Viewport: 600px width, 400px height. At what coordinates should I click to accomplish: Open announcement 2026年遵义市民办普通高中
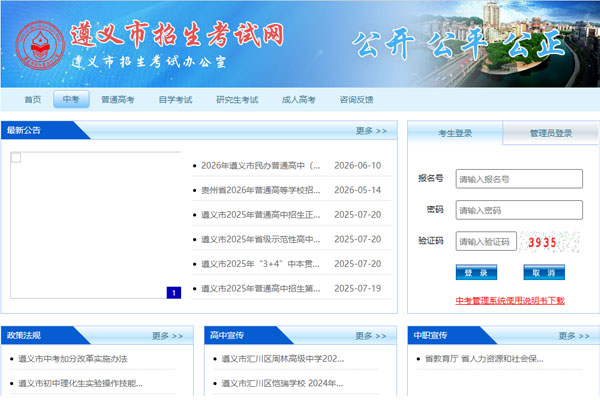(261, 165)
